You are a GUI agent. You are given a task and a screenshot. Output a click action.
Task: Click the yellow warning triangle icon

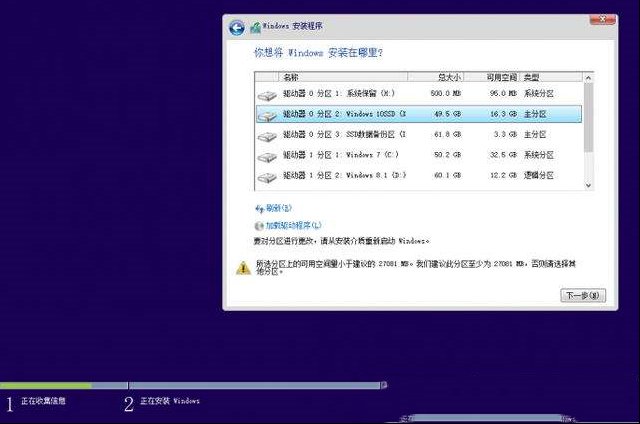click(243, 268)
